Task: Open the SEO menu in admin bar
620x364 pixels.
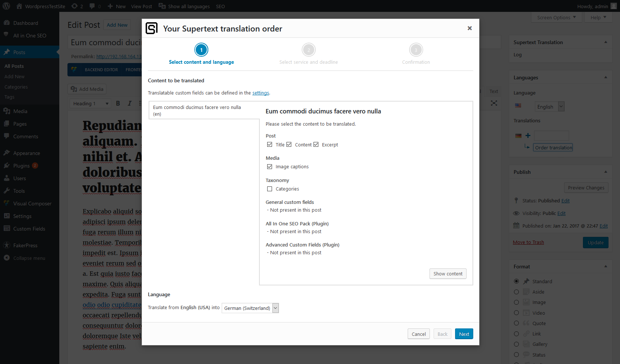Action: click(x=221, y=6)
